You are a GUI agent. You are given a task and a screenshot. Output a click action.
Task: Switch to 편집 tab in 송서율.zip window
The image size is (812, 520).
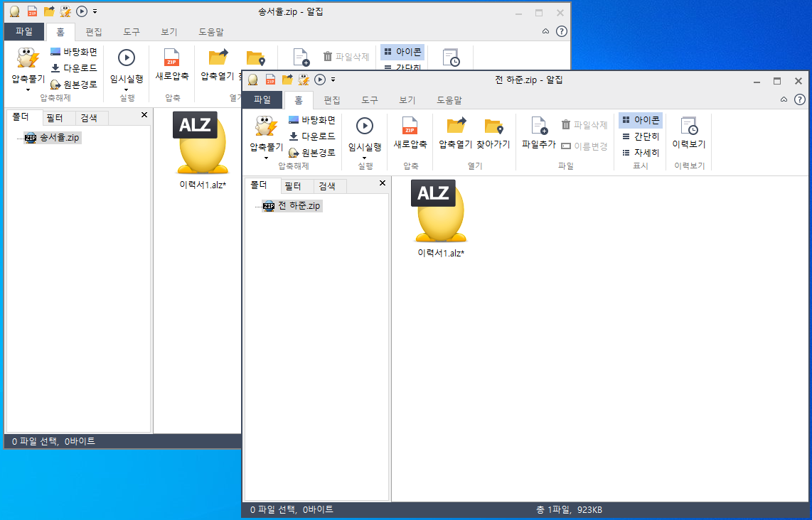point(94,32)
